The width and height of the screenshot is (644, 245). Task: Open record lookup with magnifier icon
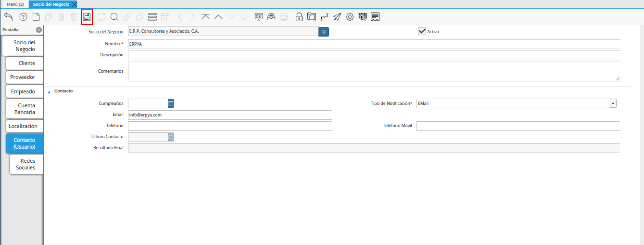click(114, 17)
